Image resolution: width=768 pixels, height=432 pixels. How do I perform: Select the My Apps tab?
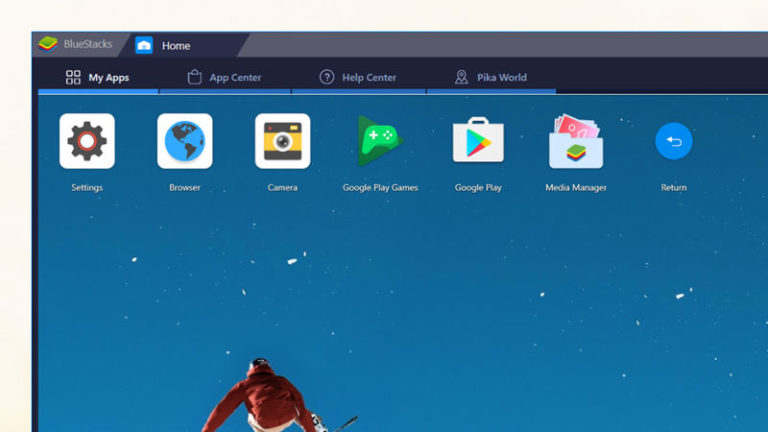[x=98, y=77]
